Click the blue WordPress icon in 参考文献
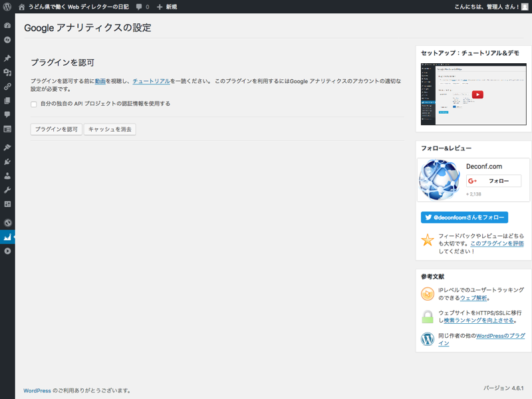 coord(428,339)
